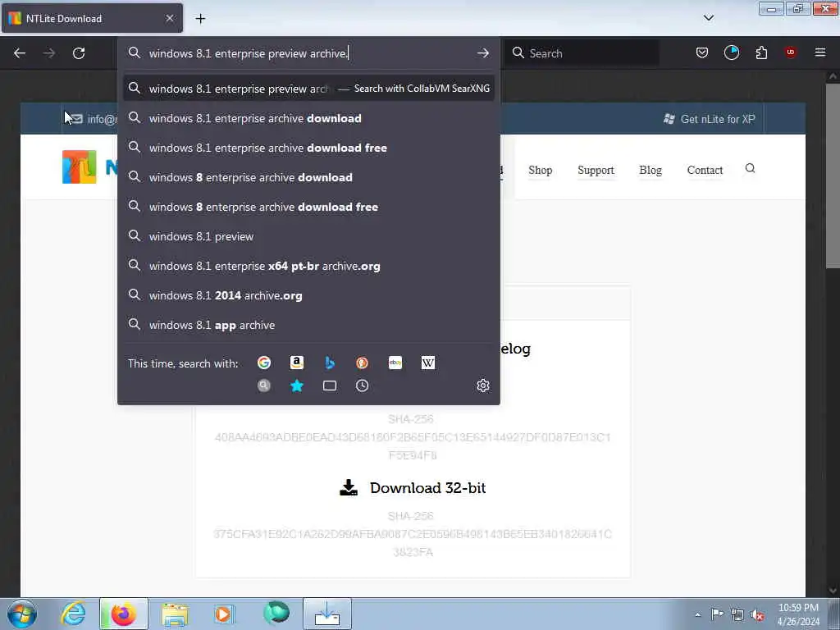Open the Extensions puzzle icon

coord(761,52)
